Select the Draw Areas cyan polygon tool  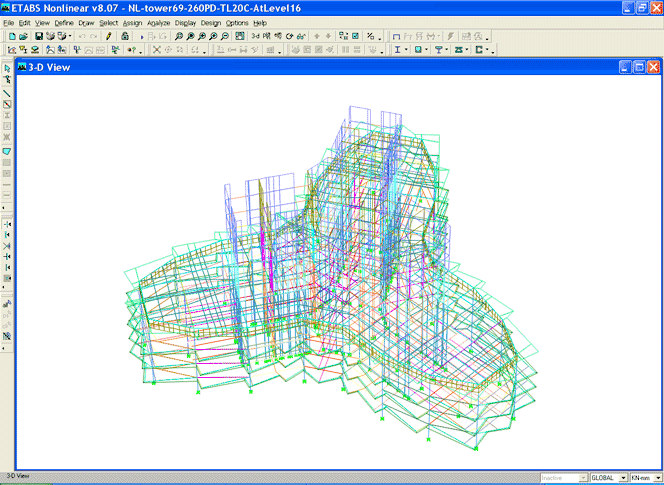[x=7, y=151]
